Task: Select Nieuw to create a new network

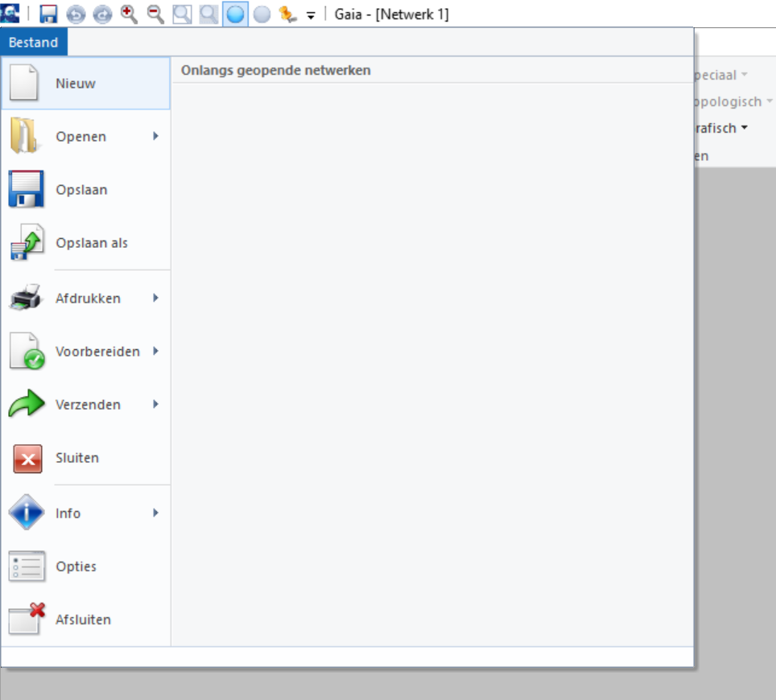Action: 76,84
